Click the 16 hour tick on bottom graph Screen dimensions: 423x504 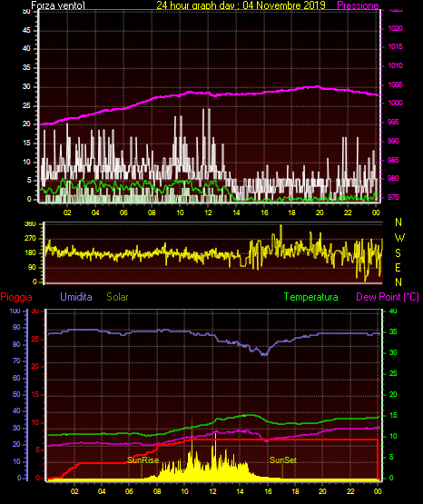pos(268,491)
